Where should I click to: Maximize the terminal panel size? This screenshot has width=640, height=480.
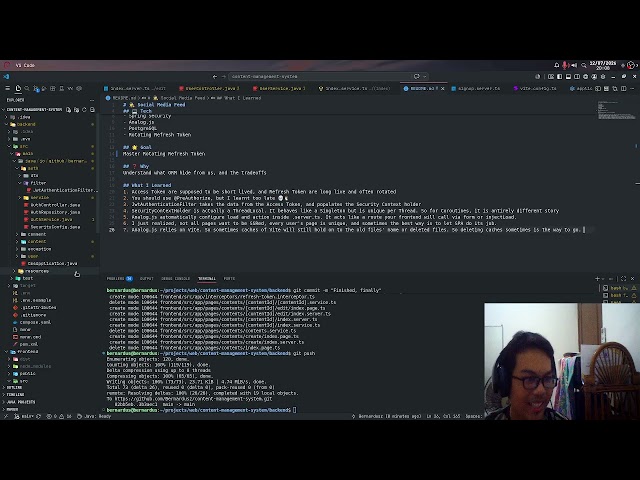[623, 279]
